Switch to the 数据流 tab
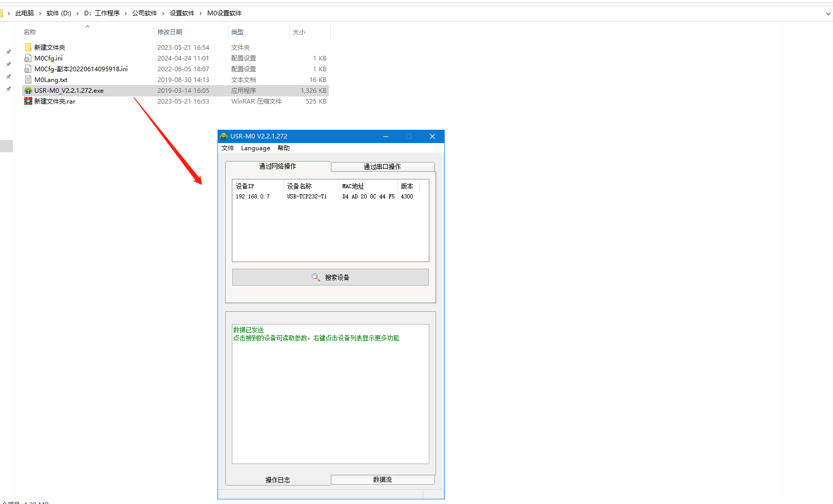Viewport: 833px width, 504px height. (382, 480)
